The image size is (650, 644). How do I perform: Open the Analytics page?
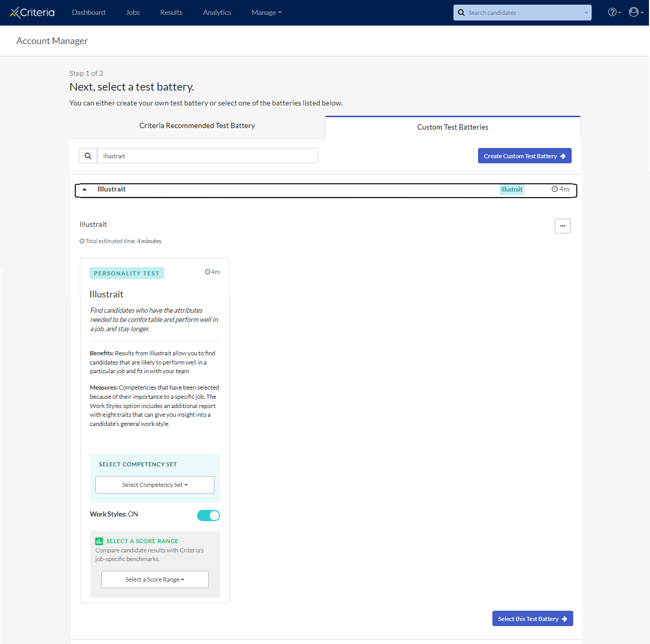tap(217, 12)
